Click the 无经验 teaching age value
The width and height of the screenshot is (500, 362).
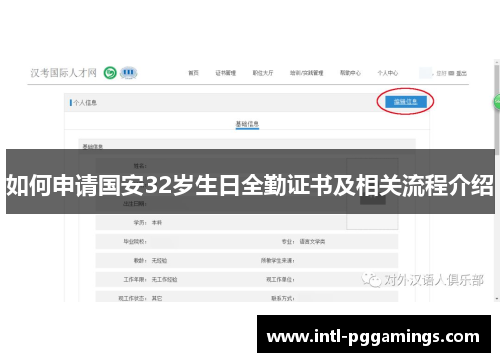click(x=159, y=260)
